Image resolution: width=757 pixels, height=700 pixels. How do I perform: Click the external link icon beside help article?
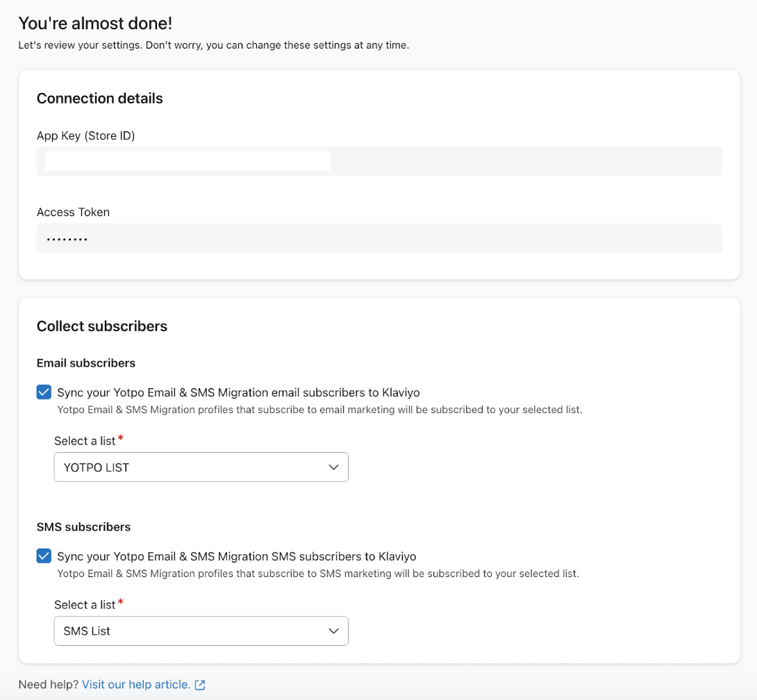coord(200,685)
